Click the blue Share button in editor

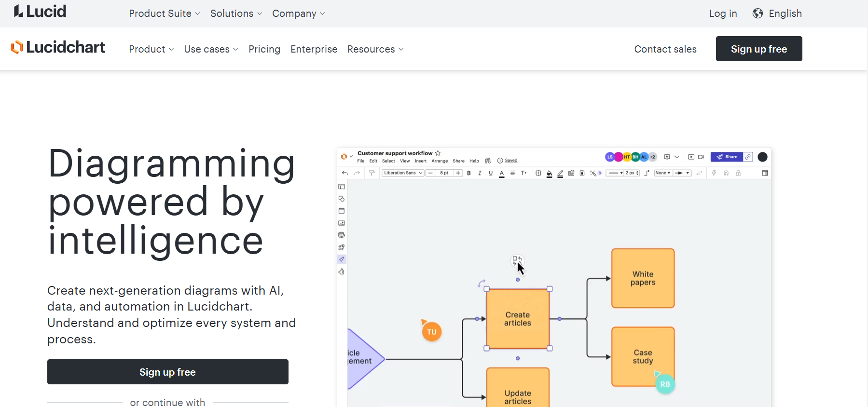pyautogui.click(x=727, y=157)
